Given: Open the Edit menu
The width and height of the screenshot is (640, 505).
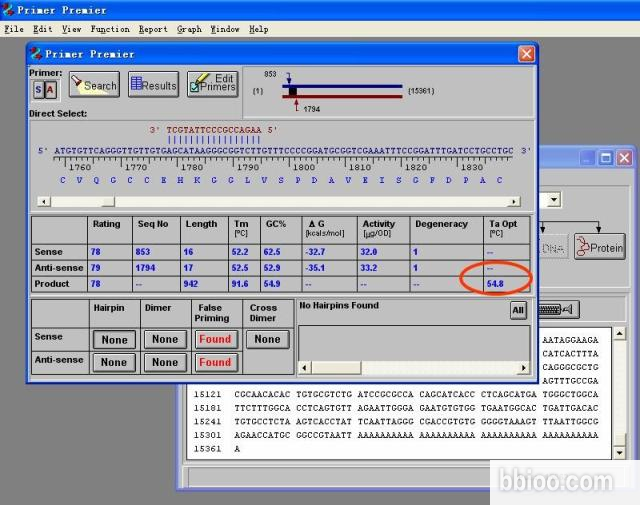Looking at the screenshot, I should pyautogui.click(x=42, y=29).
